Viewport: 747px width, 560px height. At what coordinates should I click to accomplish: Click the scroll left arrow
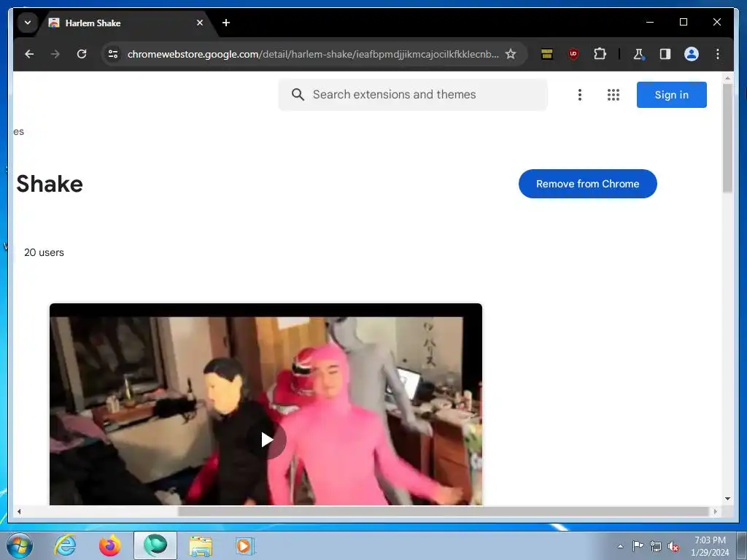click(x=19, y=511)
